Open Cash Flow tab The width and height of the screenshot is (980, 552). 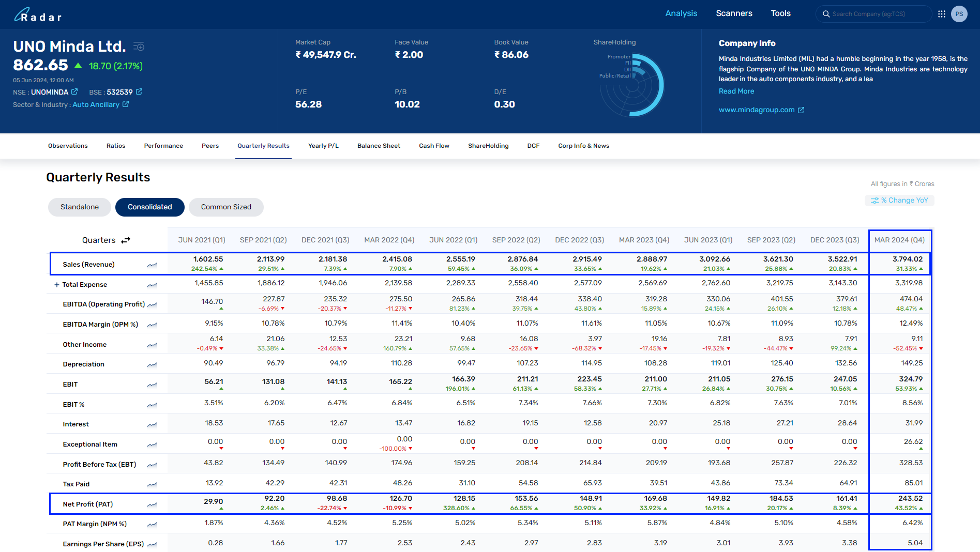[434, 146]
